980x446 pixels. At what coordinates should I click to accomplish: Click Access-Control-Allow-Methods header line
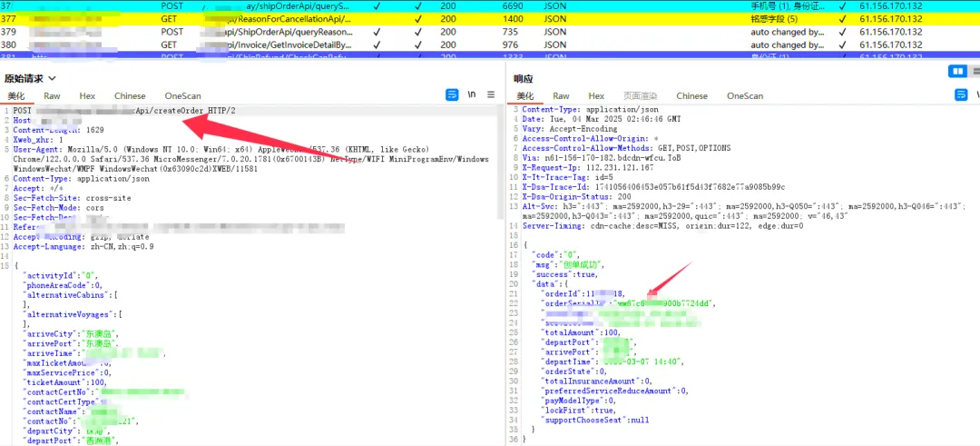click(626, 148)
